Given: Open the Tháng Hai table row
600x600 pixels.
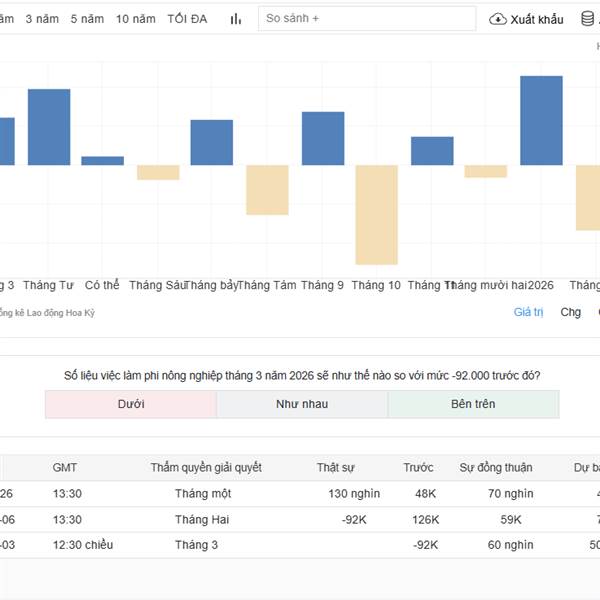Looking at the screenshot, I should (202, 519).
